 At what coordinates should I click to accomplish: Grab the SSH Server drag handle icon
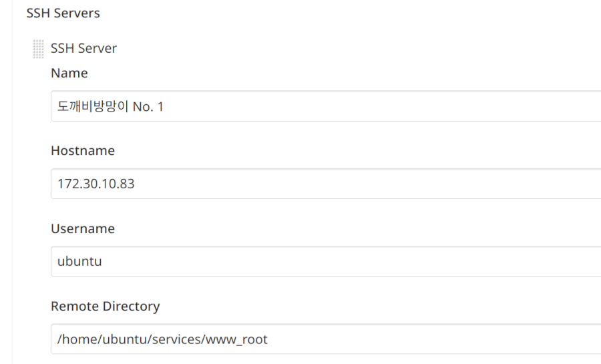click(x=39, y=49)
